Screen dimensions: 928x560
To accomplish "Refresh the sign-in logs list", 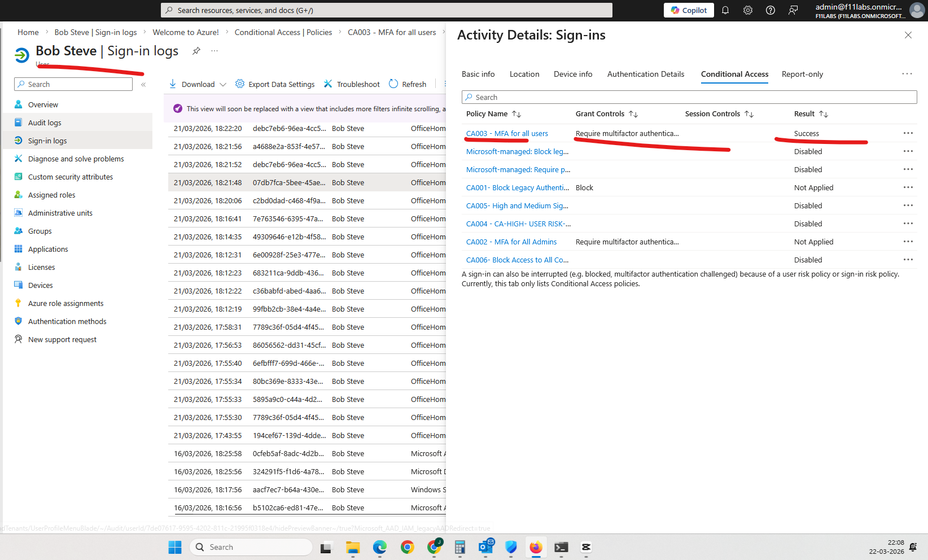I will (408, 84).
